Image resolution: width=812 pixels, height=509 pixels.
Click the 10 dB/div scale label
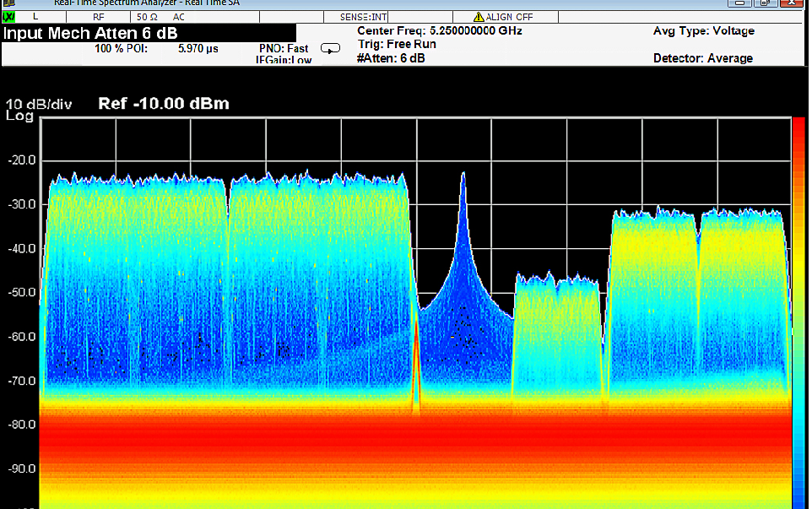click(39, 104)
